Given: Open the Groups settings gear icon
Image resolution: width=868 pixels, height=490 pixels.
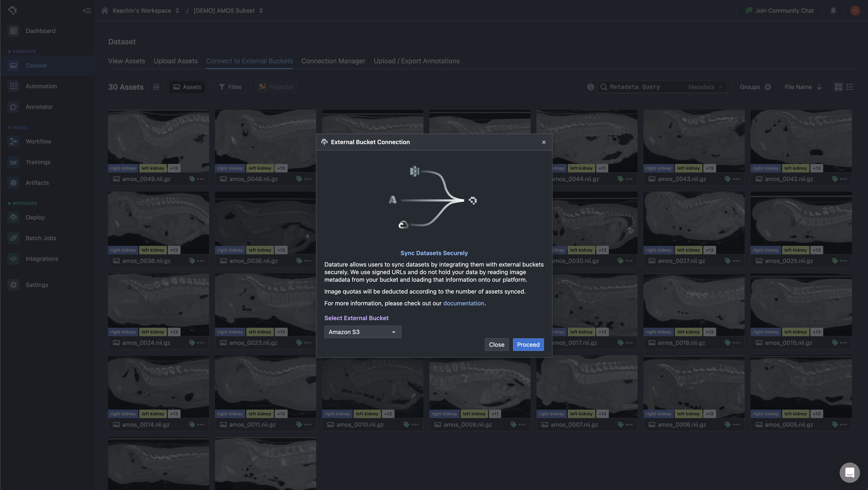Looking at the screenshot, I should 768,87.
